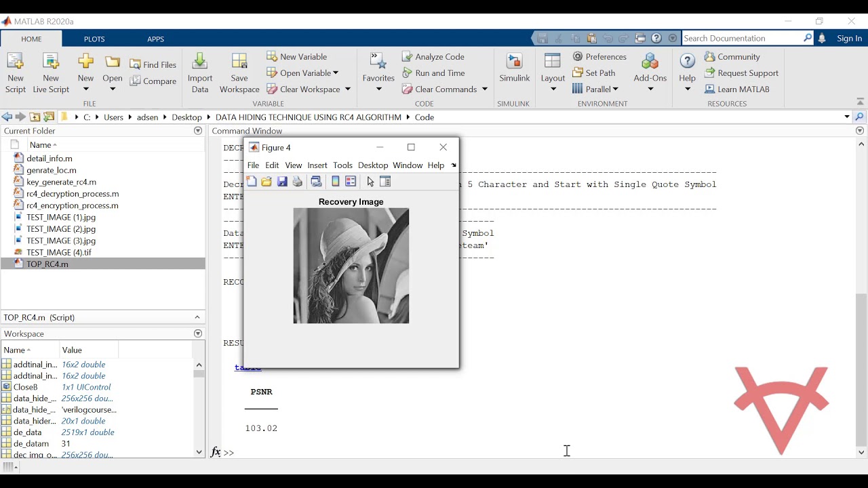Click the Help question mark icon
The height and width of the screenshot is (488, 868).
pyautogui.click(x=688, y=61)
